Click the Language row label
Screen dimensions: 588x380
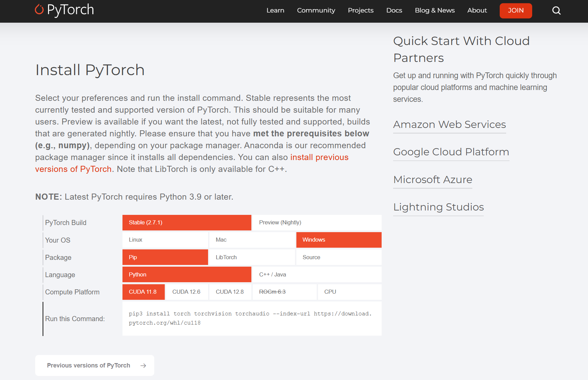pos(60,275)
